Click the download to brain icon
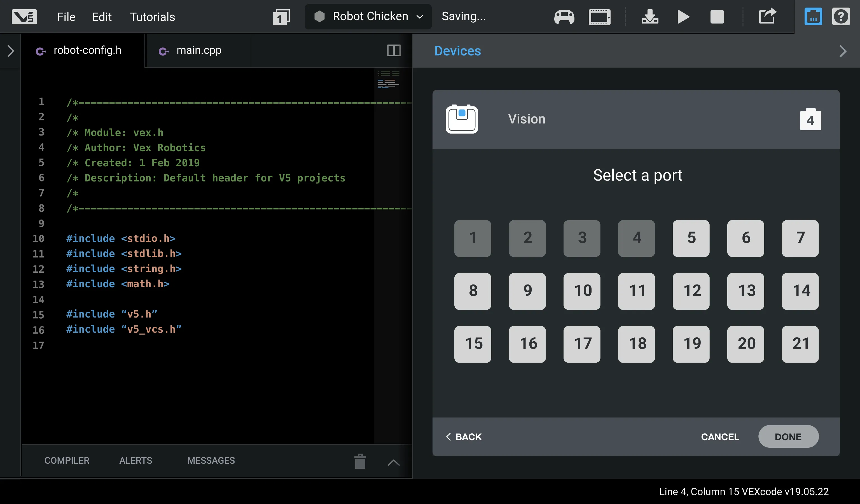860x504 pixels. (649, 17)
